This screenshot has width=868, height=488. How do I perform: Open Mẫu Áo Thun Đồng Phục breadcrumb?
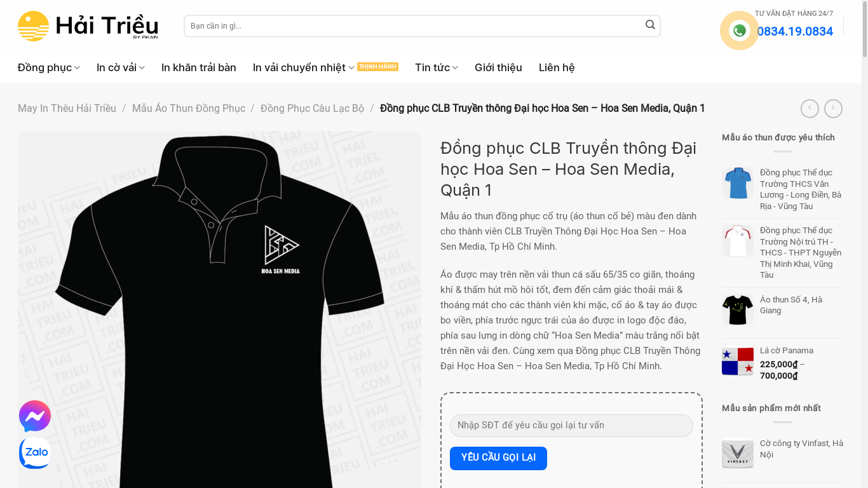189,109
